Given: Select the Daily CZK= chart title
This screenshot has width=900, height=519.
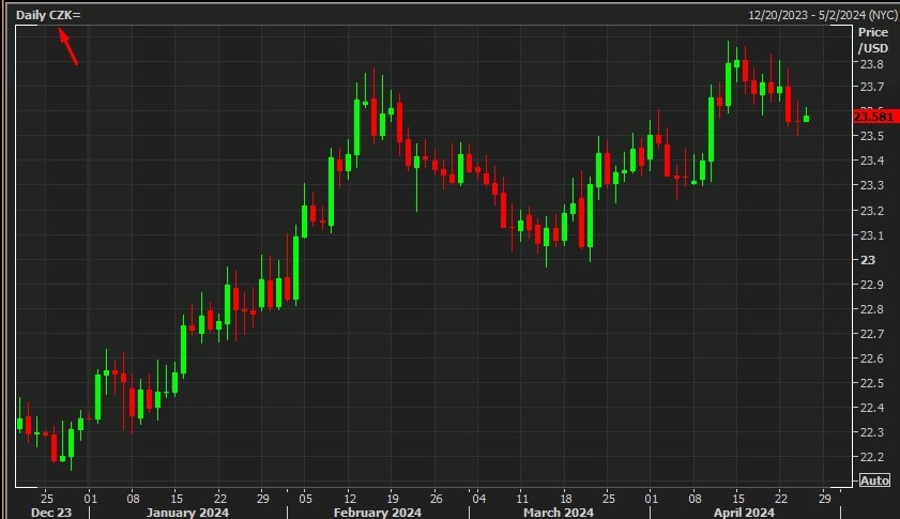Looking at the screenshot, I should tap(48, 16).
